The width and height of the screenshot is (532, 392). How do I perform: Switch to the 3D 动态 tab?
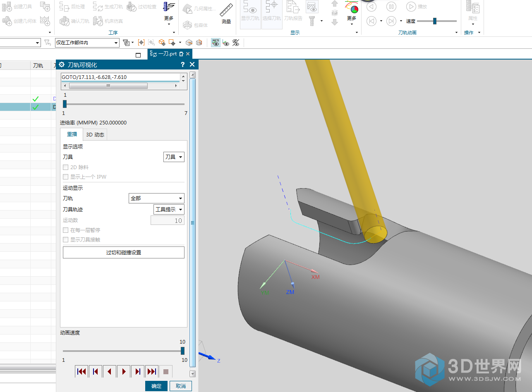click(x=95, y=134)
